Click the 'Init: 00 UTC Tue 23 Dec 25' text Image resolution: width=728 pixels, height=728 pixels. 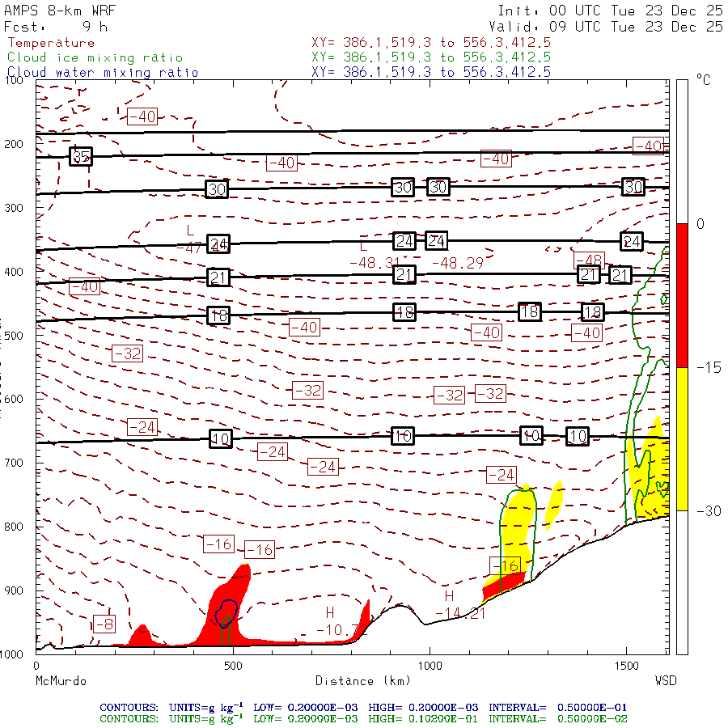coord(610,11)
